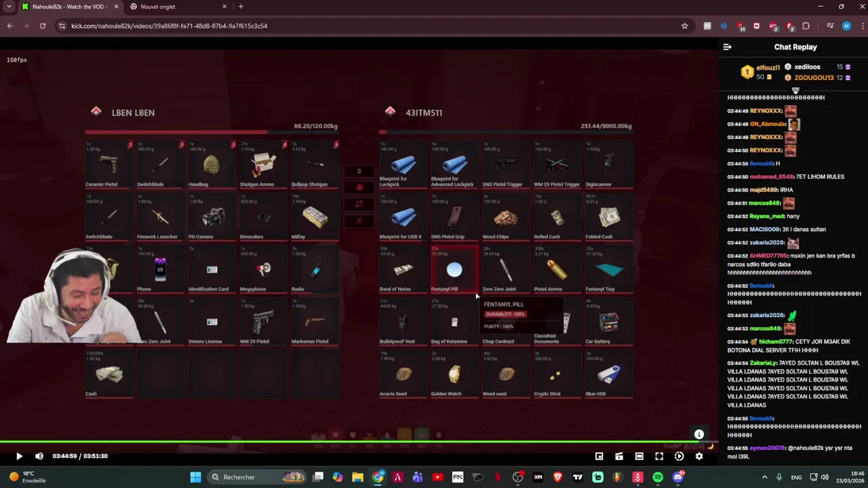Select the Folded Cash item

click(609, 217)
